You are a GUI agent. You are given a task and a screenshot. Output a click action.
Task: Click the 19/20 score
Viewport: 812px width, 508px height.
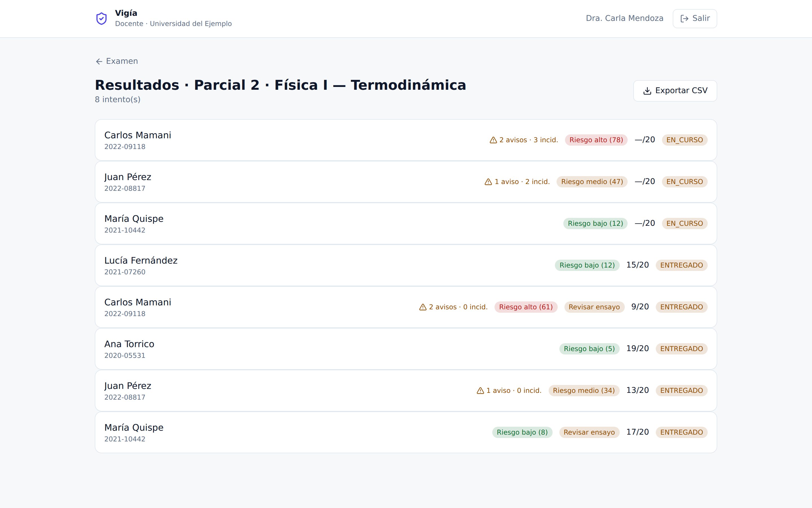[x=637, y=349]
